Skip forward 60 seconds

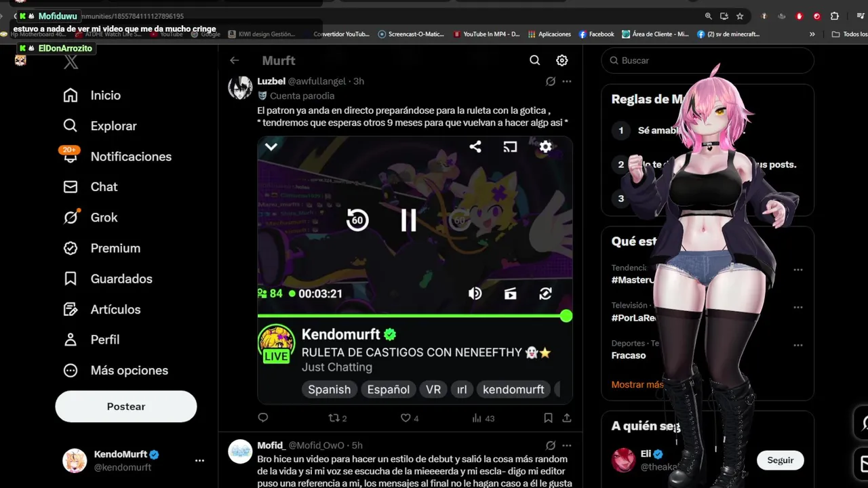(459, 220)
